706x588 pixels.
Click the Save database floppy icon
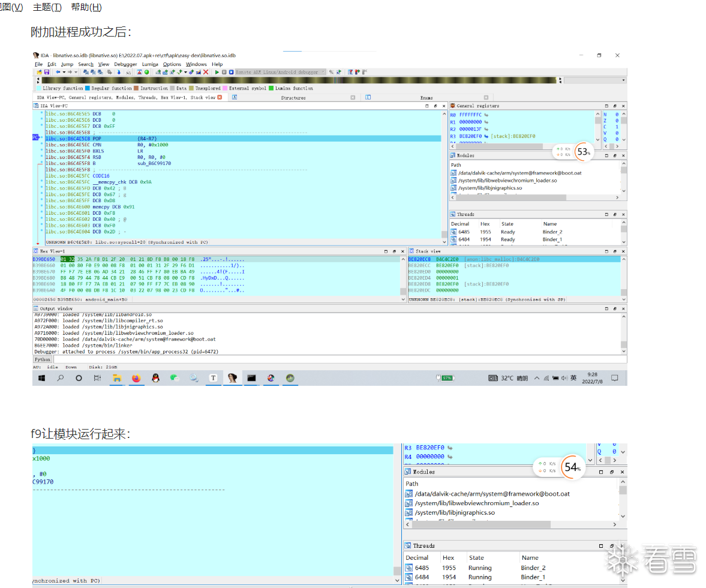tap(46, 72)
